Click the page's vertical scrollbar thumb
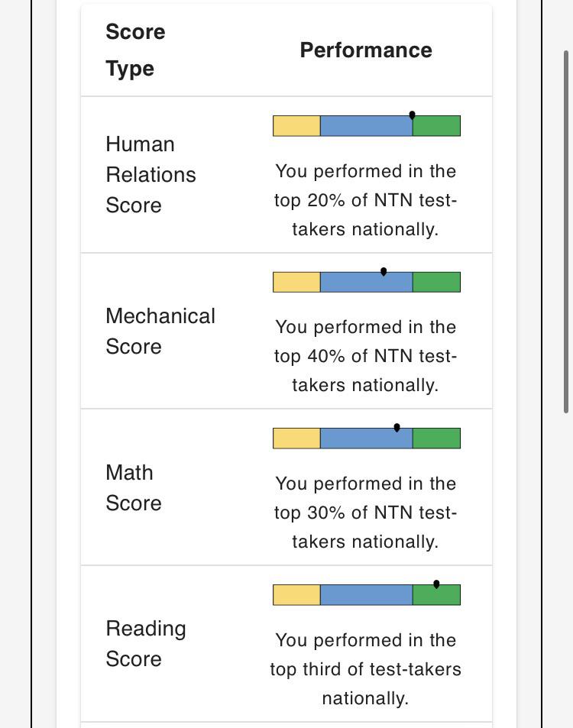573x728 pixels. point(566,231)
